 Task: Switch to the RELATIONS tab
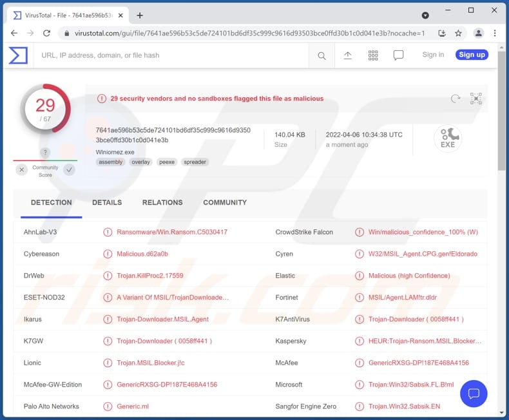tap(162, 202)
